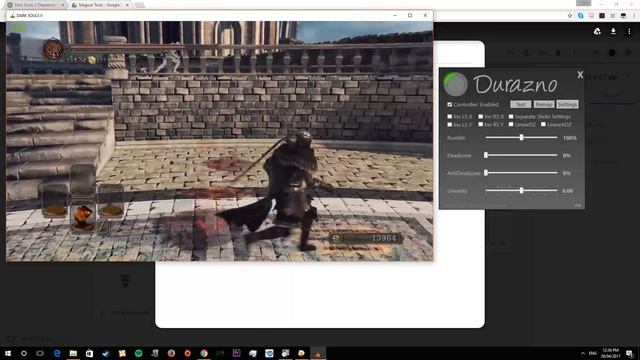Open Google Chrome from the taskbar
The height and width of the screenshot is (360, 640).
[204, 353]
